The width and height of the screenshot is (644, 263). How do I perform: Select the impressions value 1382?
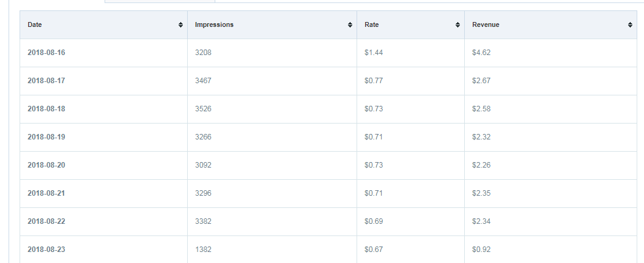pos(203,250)
